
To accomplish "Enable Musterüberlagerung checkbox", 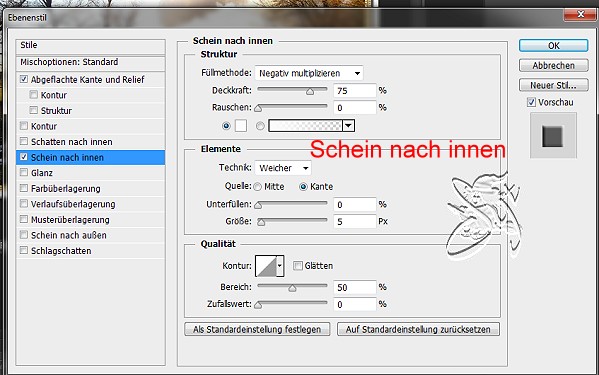I will pos(24,219).
